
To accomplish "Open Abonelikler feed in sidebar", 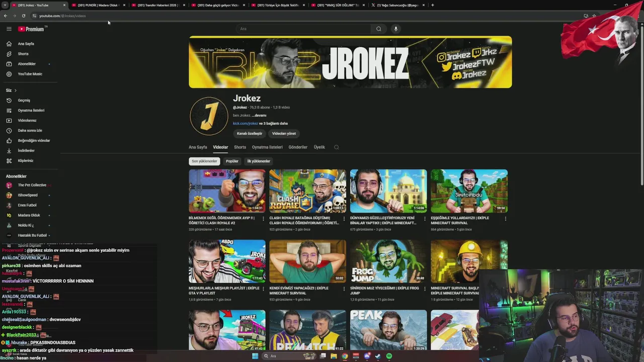I will pyautogui.click(x=27, y=64).
